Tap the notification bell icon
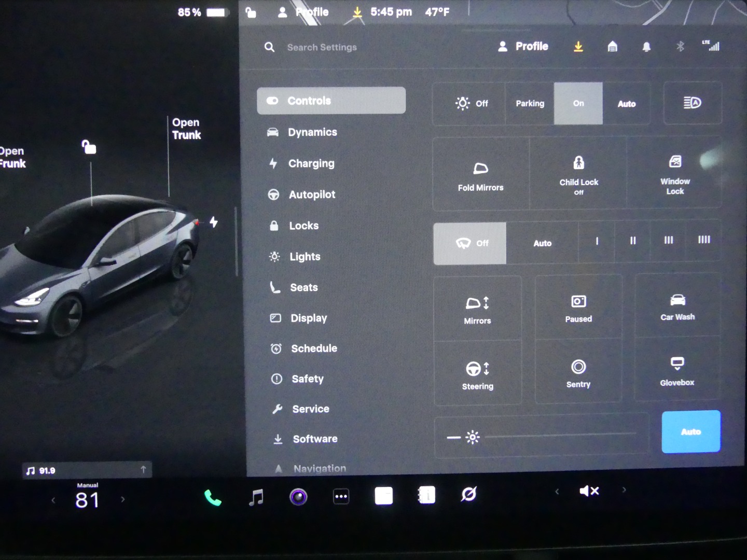Image resolution: width=747 pixels, height=560 pixels. [646, 47]
